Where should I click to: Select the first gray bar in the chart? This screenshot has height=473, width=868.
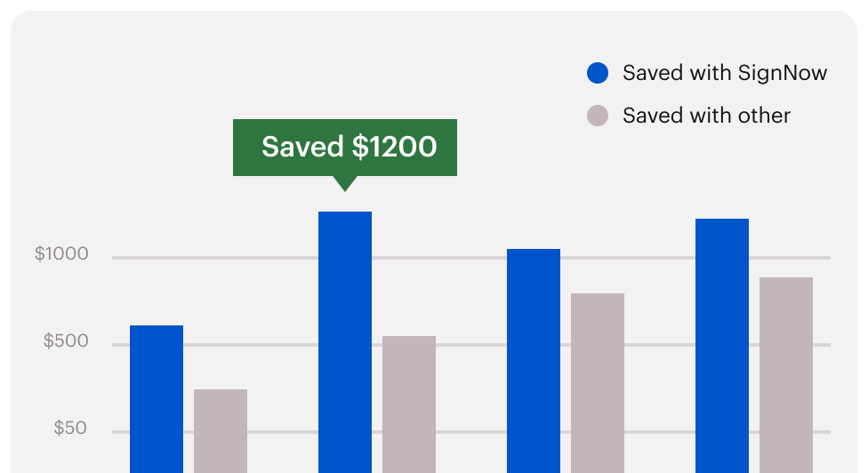[x=221, y=430]
